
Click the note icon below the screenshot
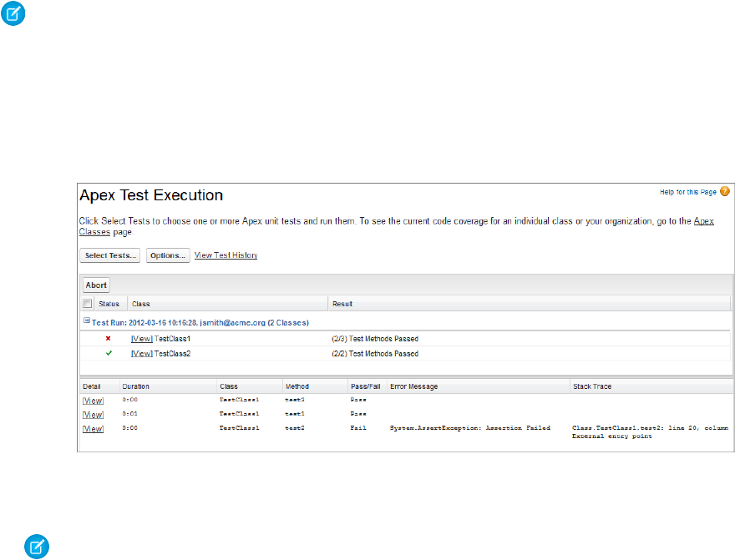pyautogui.click(x=37, y=547)
